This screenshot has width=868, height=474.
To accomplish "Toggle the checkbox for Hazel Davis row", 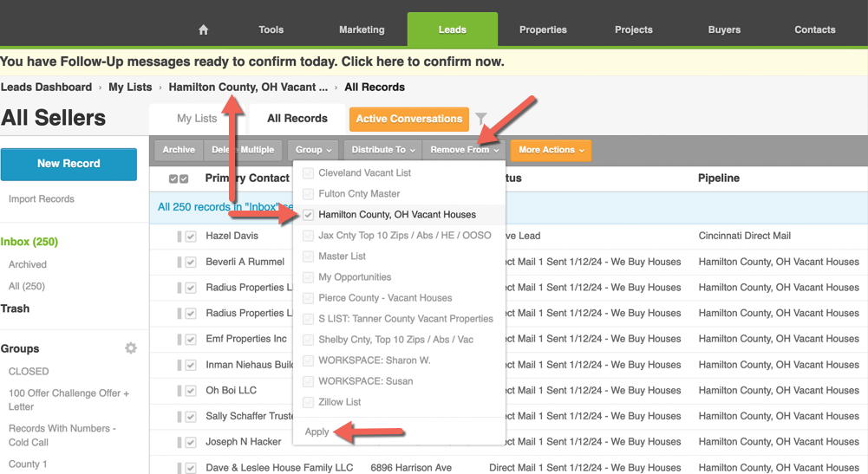I will click(x=191, y=237).
